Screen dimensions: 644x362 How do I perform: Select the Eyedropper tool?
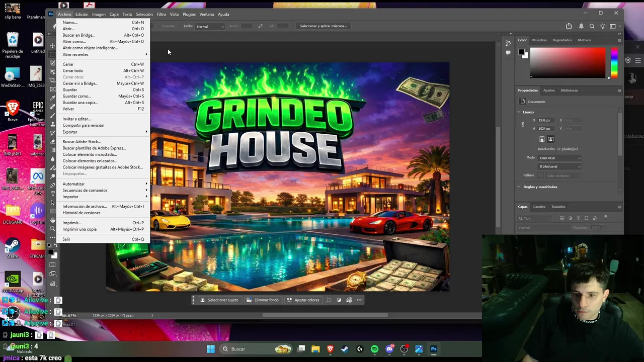tap(53, 98)
